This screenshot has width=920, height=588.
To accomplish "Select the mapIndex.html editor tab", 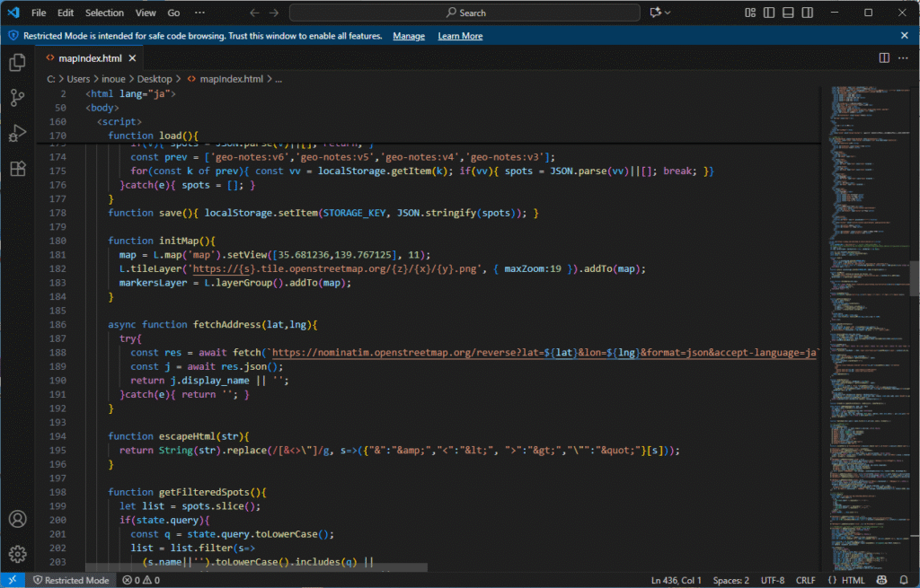I will [89, 57].
